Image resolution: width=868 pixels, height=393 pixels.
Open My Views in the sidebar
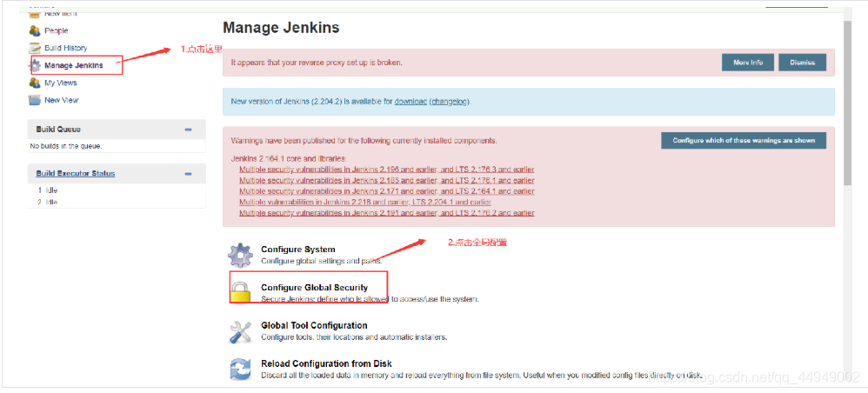tap(61, 83)
